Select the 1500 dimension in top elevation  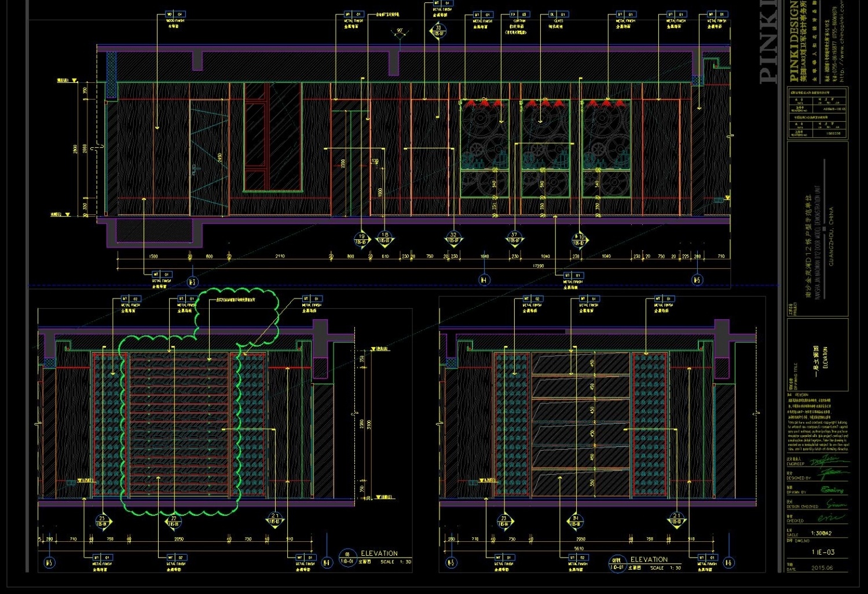coord(153,256)
